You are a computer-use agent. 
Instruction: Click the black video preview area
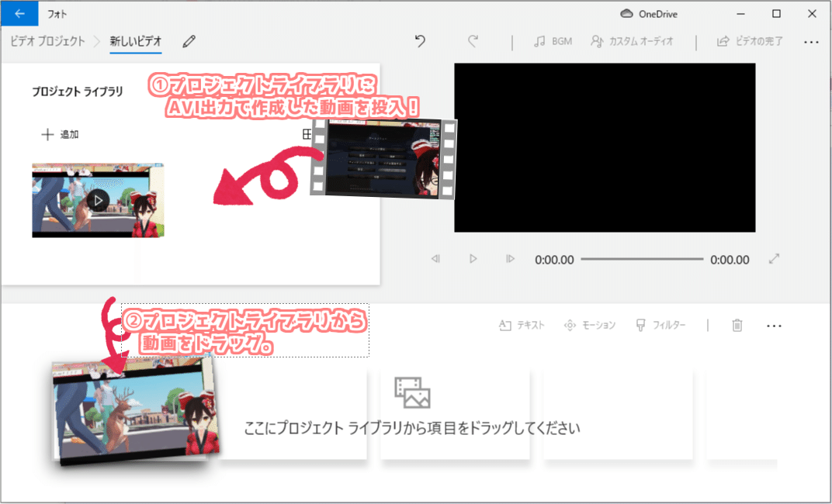click(605, 148)
